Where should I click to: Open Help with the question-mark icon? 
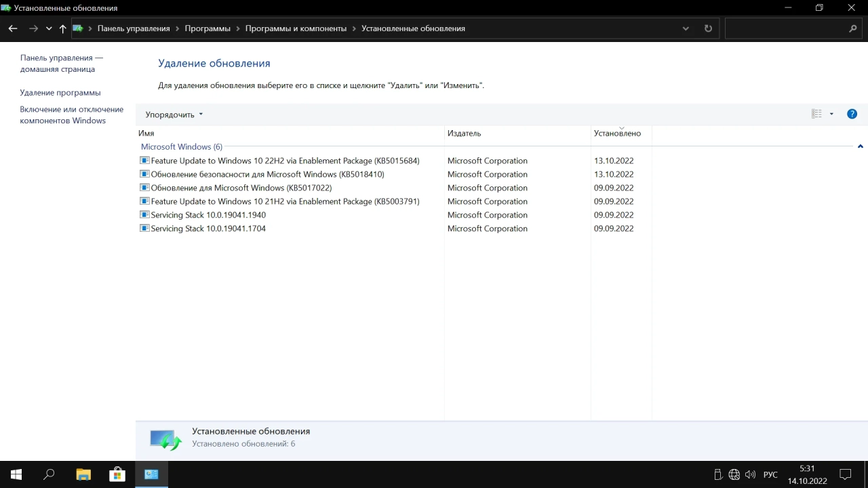tap(852, 114)
